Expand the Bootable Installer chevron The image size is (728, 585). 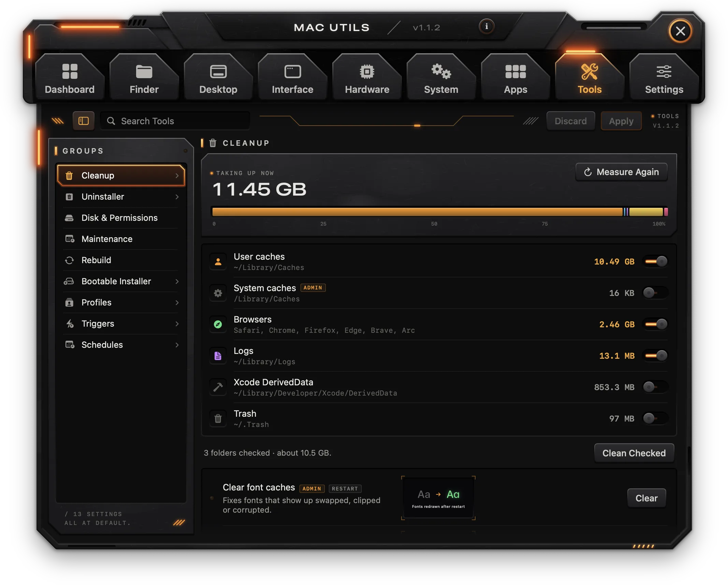(x=177, y=281)
